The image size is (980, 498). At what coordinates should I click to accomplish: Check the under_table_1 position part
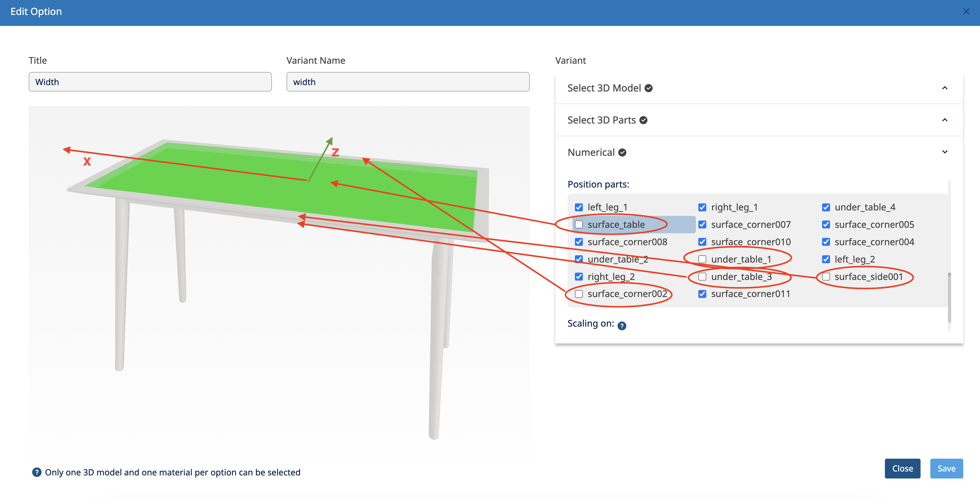(x=702, y=259)
